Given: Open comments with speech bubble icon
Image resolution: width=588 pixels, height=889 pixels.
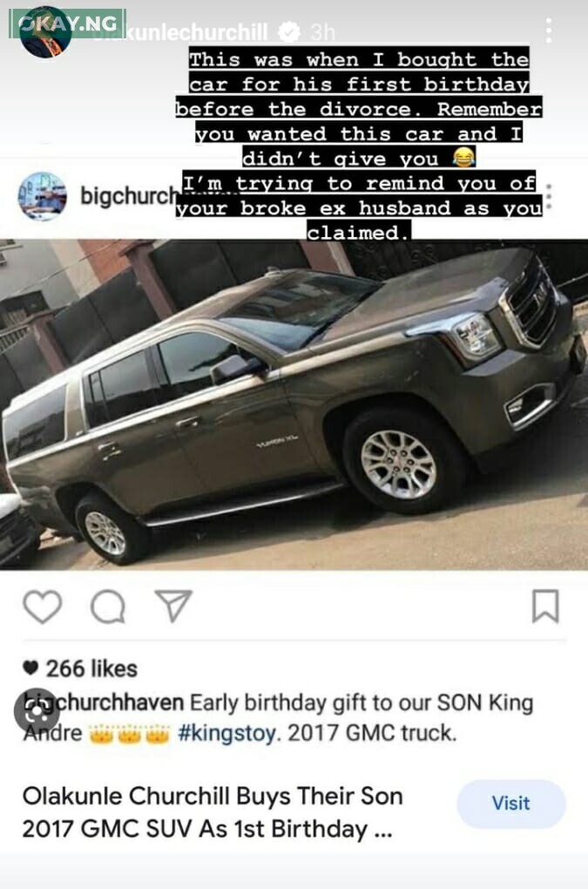Looking at the screenshot, I should click(108, 607).
